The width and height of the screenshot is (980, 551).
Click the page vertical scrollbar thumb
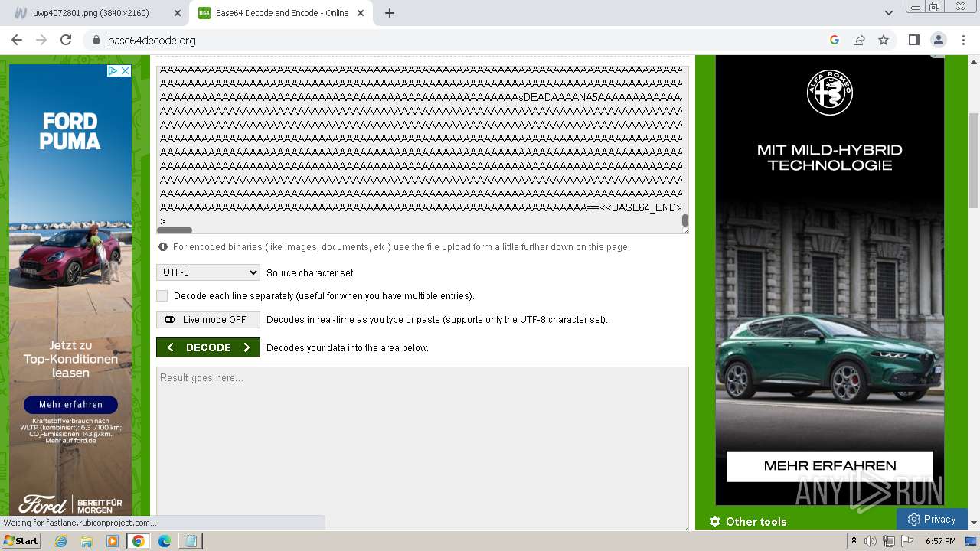(974, 159)
